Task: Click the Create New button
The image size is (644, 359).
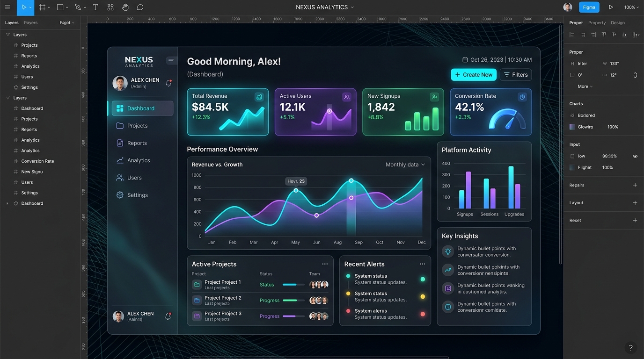Action: [474, 75]
